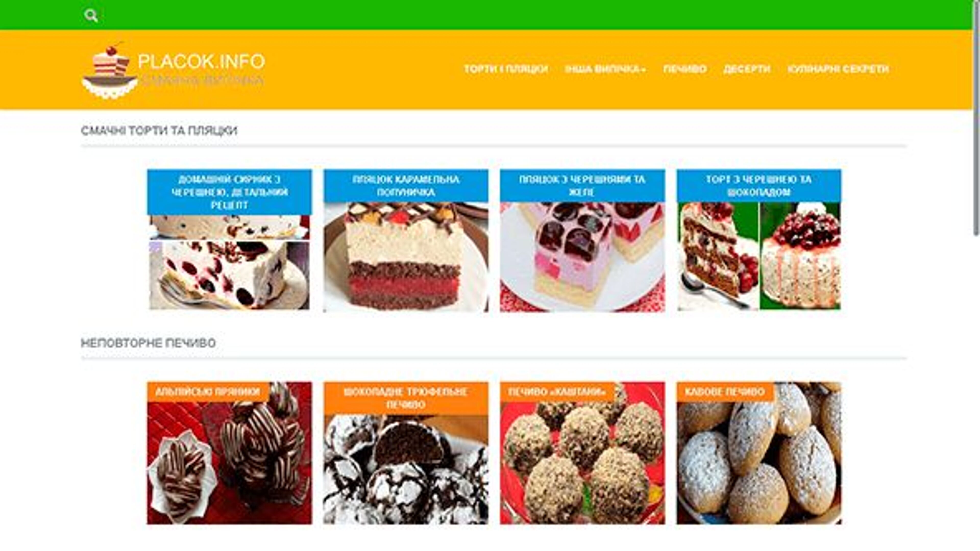Expand the Інша випічка dropdown menu
This screenshot has height=551, width=980.
(605, 69)
